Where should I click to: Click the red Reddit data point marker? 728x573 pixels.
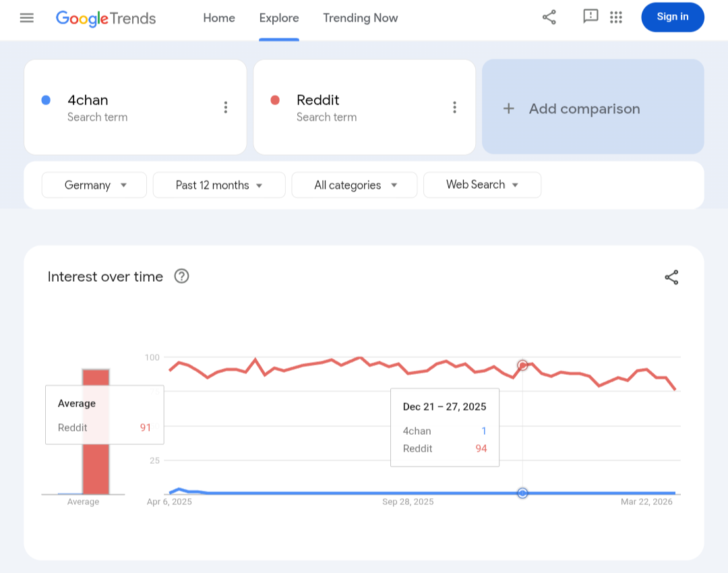coord(522,365)
